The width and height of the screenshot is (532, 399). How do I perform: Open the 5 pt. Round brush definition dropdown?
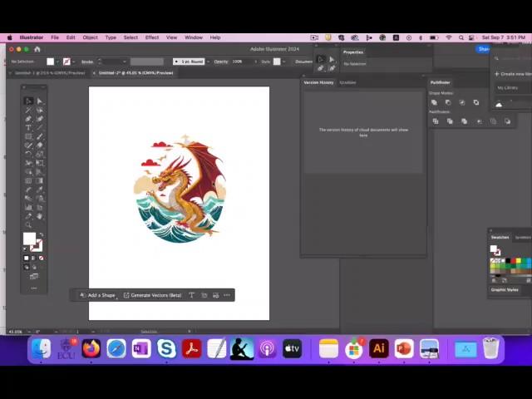tap(208, 62)
